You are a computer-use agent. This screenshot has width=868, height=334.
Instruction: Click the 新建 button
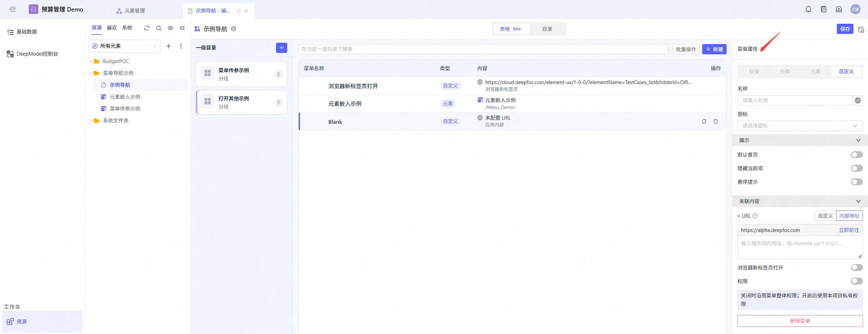point(714,50)
